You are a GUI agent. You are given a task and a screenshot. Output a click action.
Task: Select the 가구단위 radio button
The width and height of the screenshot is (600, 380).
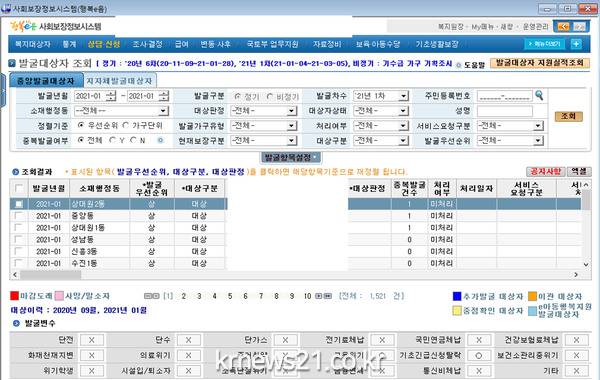(126, 125)
